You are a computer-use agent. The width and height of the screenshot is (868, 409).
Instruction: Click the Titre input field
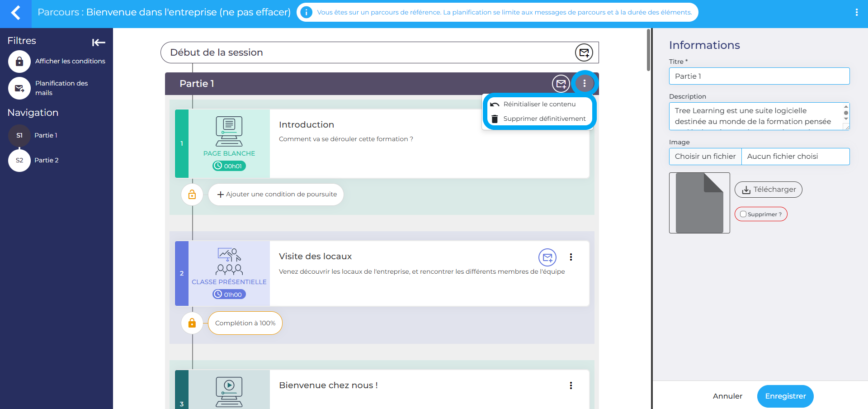759,76
